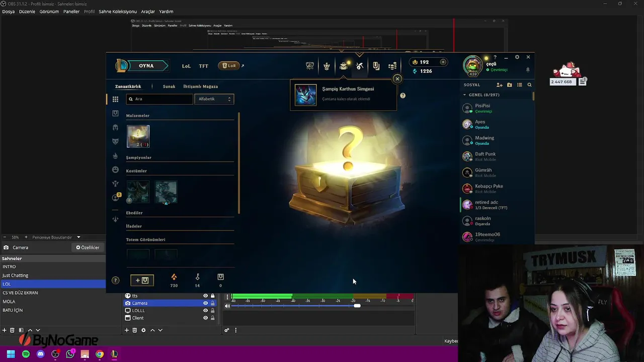The image size is (644, 362).
Task: Toggle lock on Camera source
Action: coord(212,303)
